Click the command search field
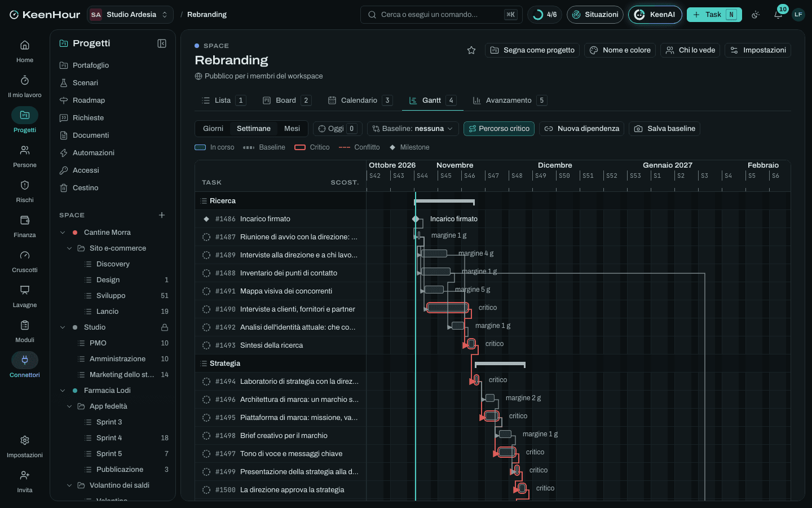The height and width of the screenshot is (508, 812). pos(441,15)
